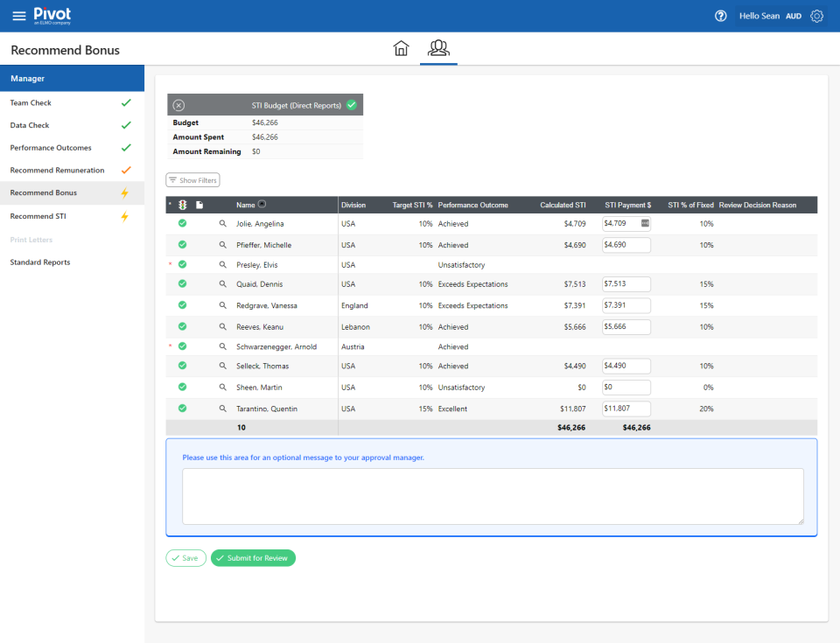Click the traffic light status column header icon
840x643 pixels.
coord(183,205)
